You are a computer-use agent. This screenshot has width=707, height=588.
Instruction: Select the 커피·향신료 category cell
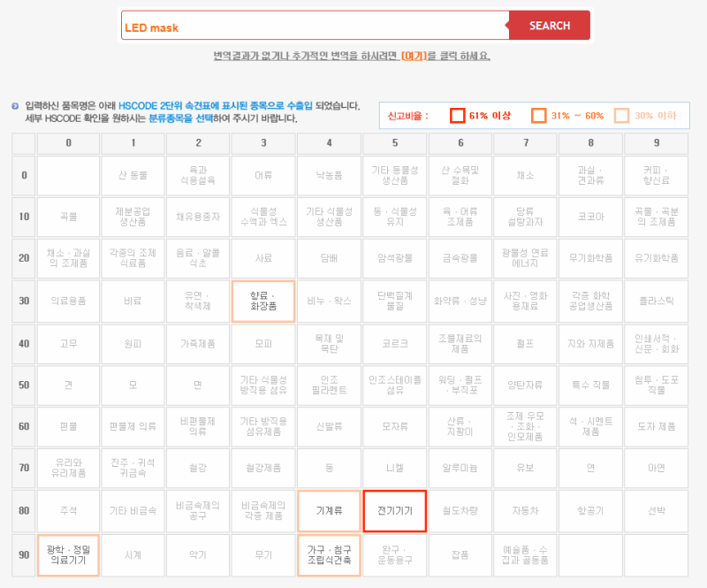(655, 174)
